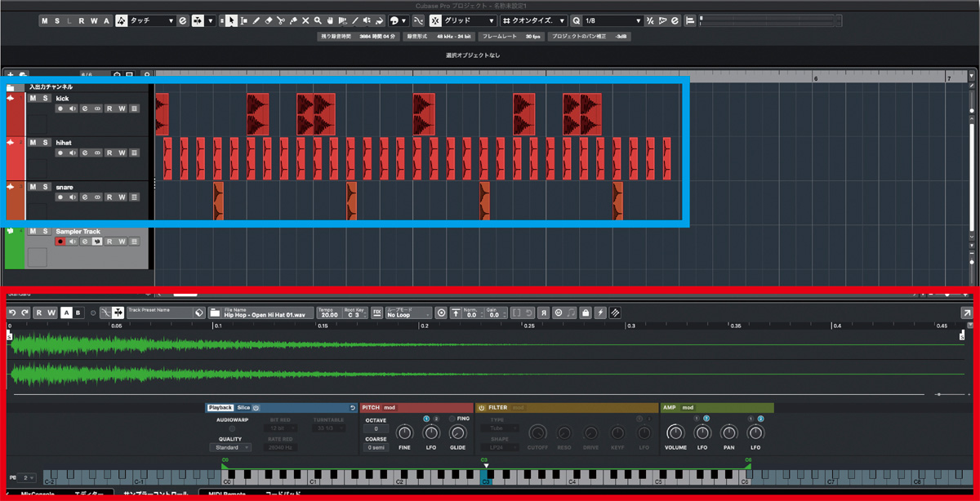
Task: Open the QUALITY Standard dropdown
Action: (229, 447)
